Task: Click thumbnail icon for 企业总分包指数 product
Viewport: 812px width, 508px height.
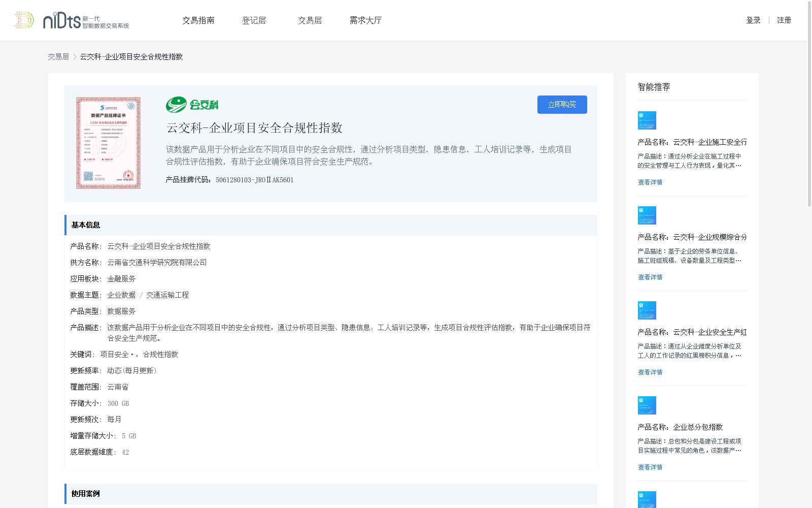Action: point(647,405)
